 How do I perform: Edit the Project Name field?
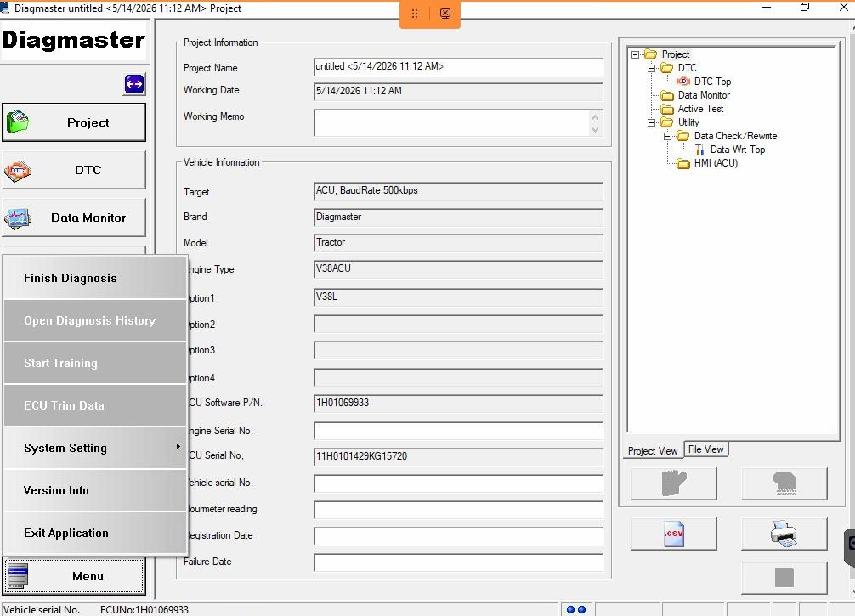tap(459, 66)
